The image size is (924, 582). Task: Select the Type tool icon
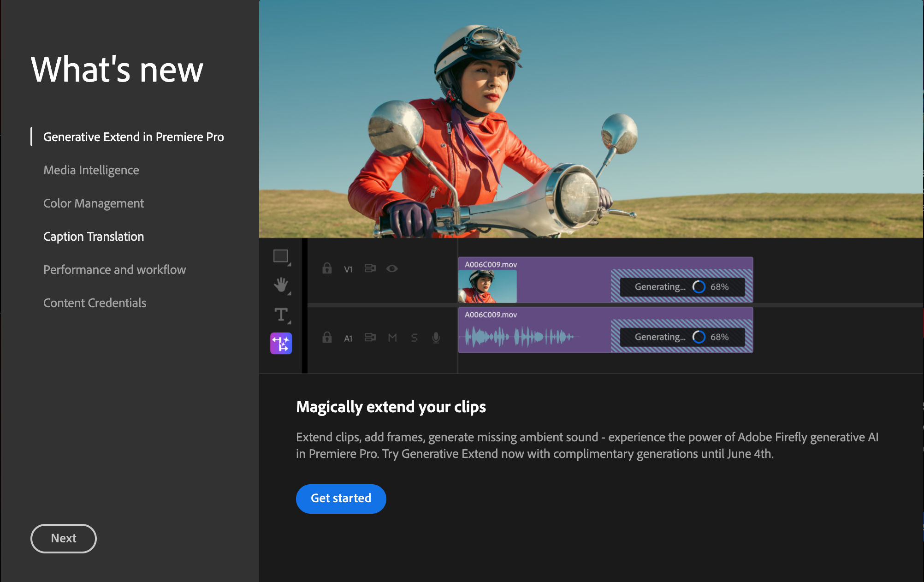coord(281,315)
